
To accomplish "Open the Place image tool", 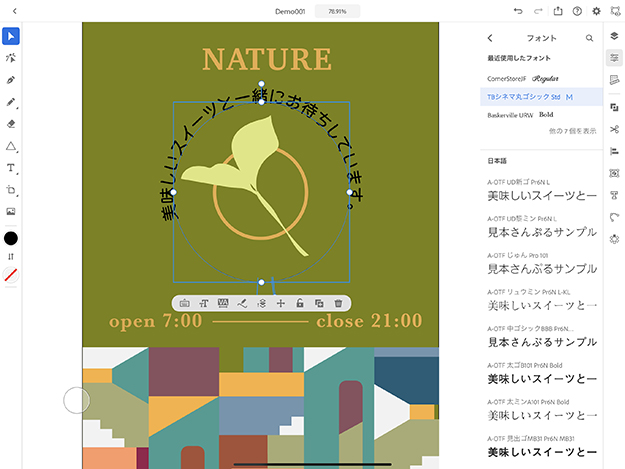I will 11,212.
